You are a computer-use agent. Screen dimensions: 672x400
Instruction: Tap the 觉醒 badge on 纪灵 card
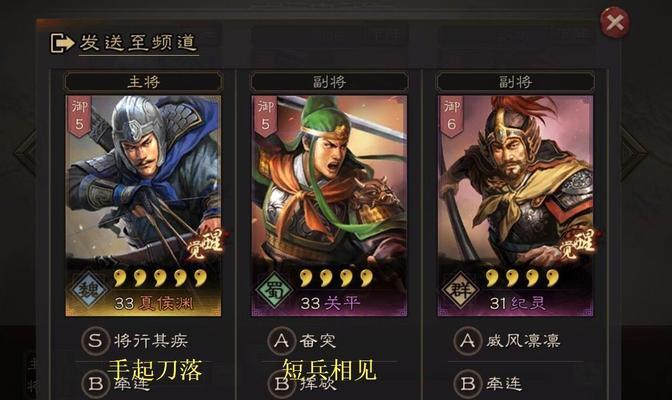point(579,244)
